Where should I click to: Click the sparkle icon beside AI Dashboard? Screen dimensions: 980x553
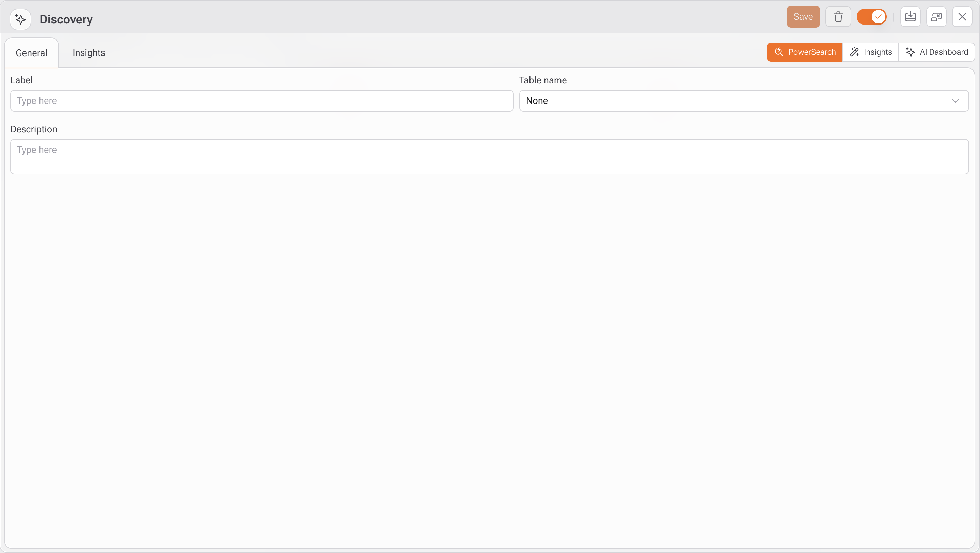click(x=911, y=52)
